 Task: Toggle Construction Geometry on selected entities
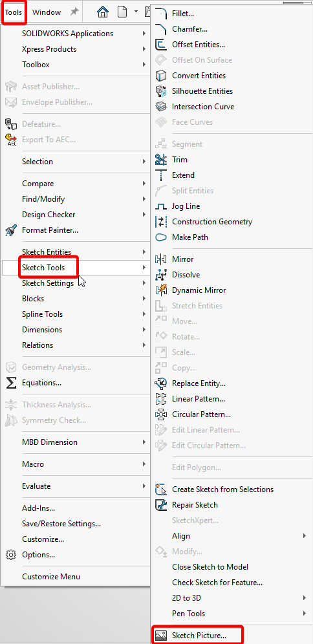[212, 222]
